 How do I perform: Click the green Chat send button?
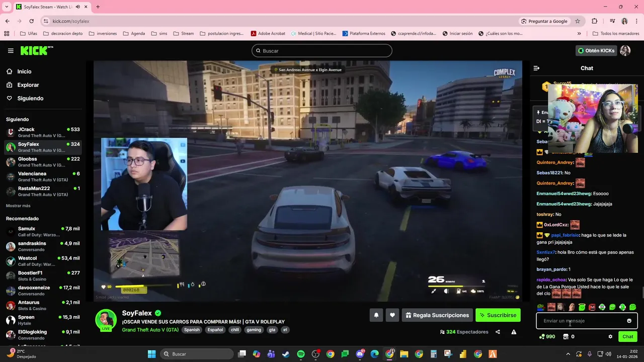tap(628, 337)
